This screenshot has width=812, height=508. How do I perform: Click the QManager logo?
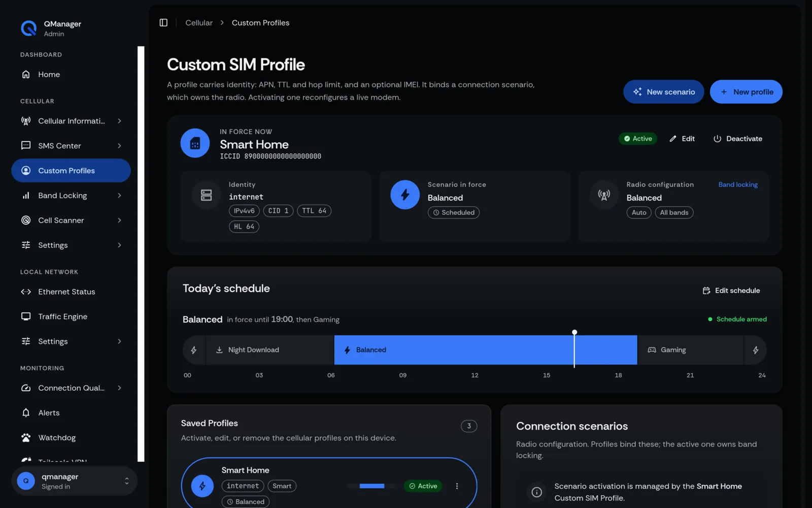tap(28, 28)
